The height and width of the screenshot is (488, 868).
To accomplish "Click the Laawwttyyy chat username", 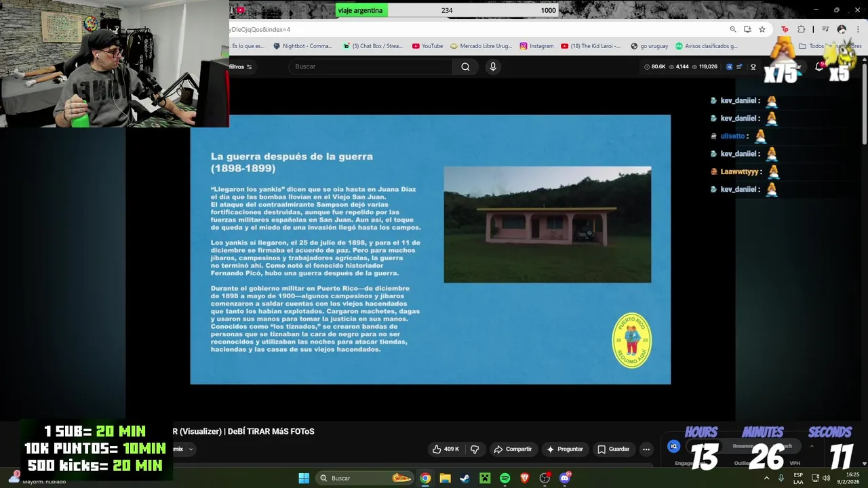I will (x=740, y=171).
